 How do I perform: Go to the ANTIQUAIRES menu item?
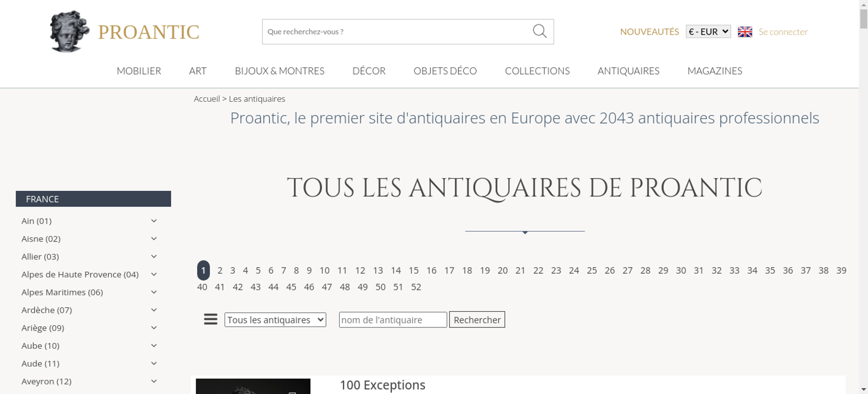coord(628,71)
